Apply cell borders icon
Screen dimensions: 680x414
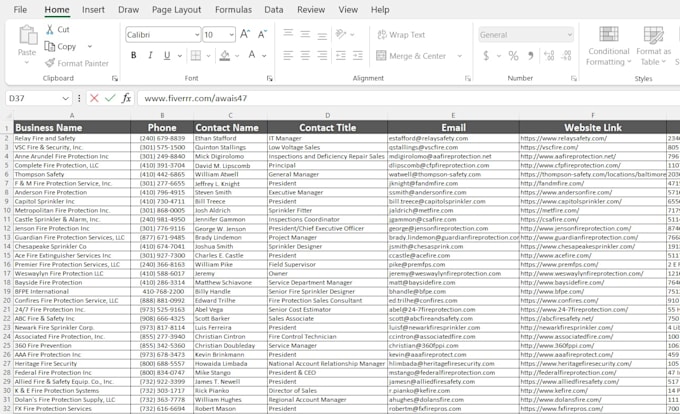[196, 55]
